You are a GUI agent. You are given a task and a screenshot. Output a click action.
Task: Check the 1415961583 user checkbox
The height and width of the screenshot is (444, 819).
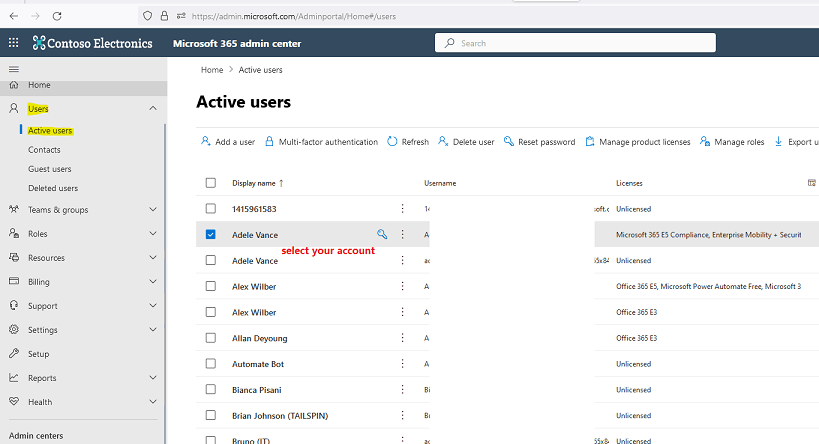coord(210,208)
